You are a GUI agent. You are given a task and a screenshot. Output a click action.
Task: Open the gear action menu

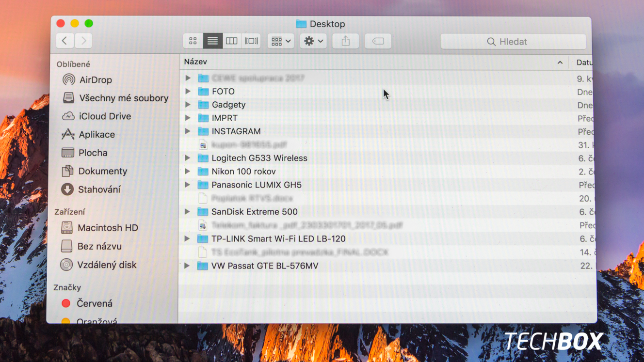313,41
